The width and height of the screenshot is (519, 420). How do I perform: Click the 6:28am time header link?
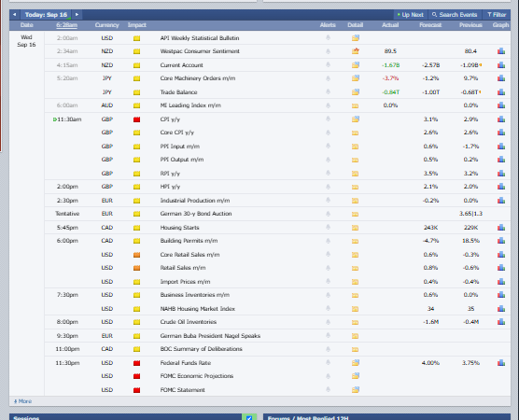pyautogui.click(x=67, y=25)
